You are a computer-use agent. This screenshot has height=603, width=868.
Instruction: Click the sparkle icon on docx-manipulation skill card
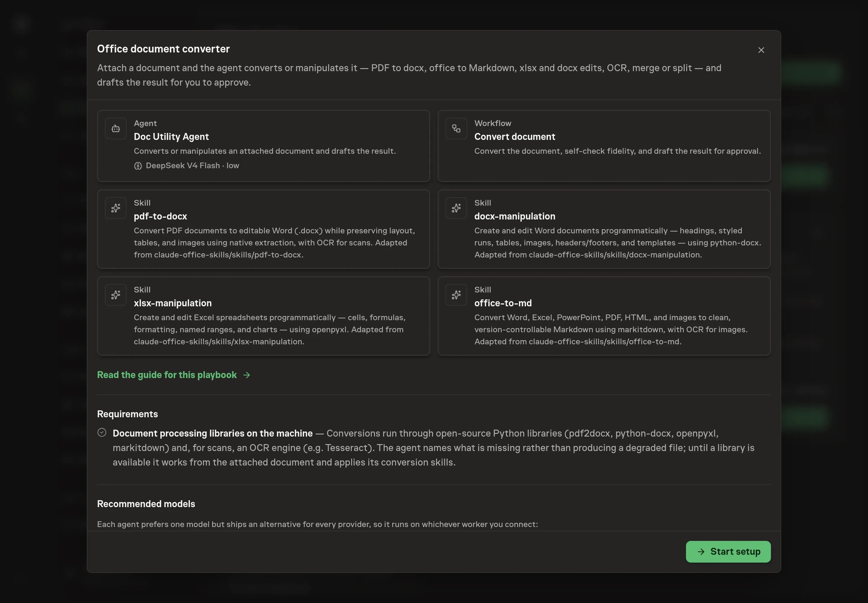(456, 208)
